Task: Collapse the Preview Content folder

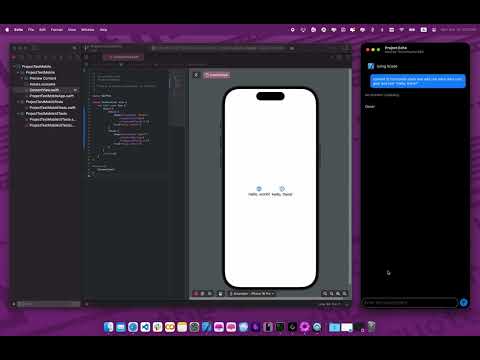Action: [x=22, y=78]
